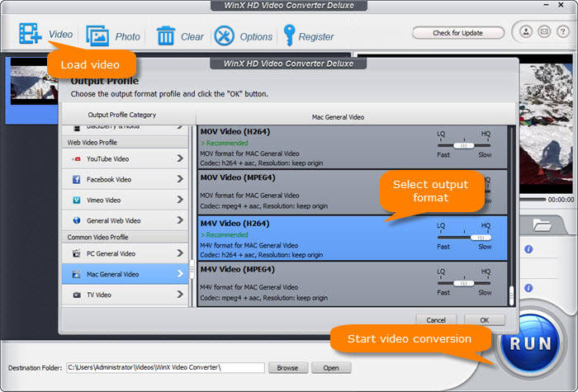Viewport: 578px width, 392px height.
Task: Select M4V Video (H264) profile
Action: click(x=353, y=239)
